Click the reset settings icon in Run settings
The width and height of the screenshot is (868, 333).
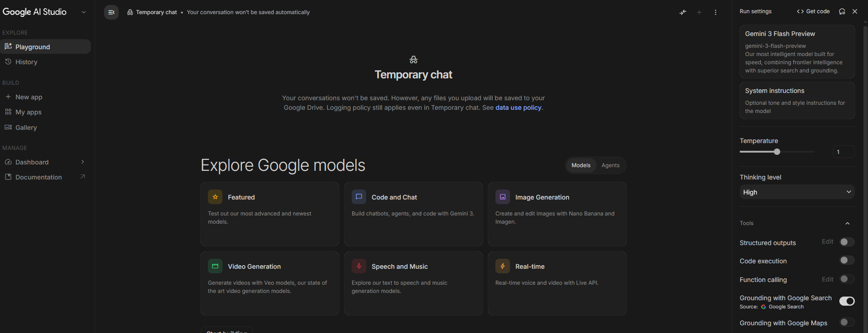tap(842, 11)
